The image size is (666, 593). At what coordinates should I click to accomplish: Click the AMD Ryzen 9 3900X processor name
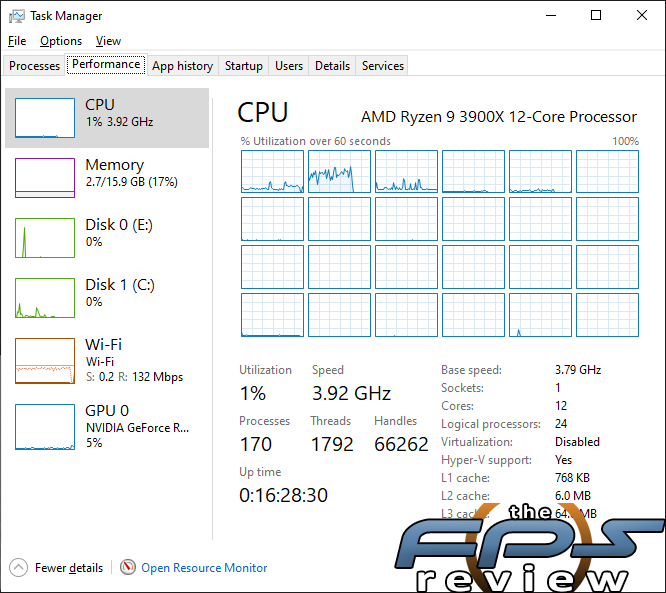(499, 116)
